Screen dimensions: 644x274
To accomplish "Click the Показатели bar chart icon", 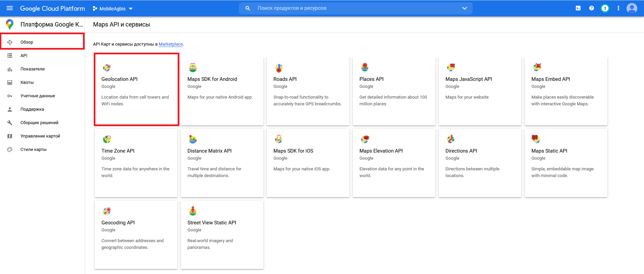I will tap(10, 69).
